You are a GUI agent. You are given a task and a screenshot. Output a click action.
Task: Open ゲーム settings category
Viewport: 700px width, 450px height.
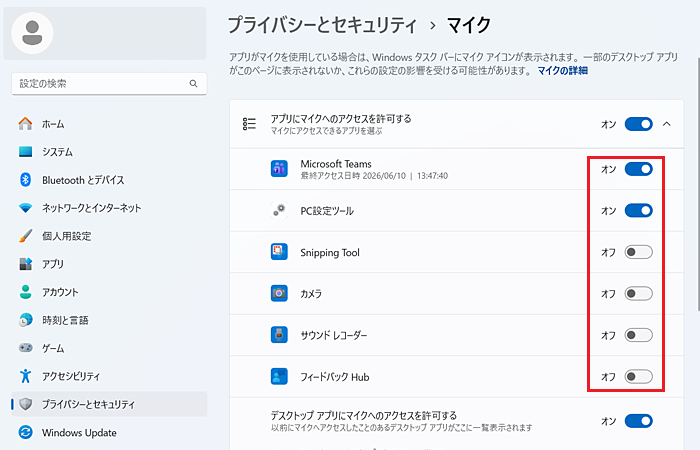(109, 348)
